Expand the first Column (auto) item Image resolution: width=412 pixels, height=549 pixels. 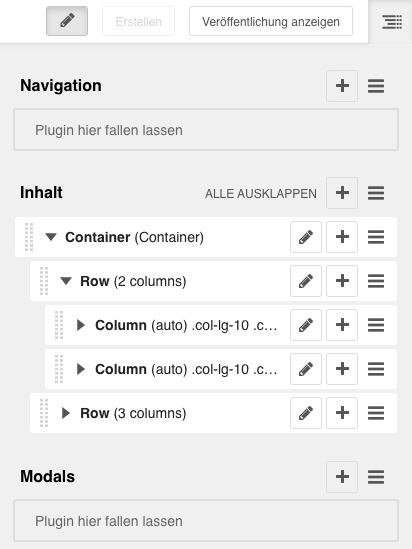point(81,325)
